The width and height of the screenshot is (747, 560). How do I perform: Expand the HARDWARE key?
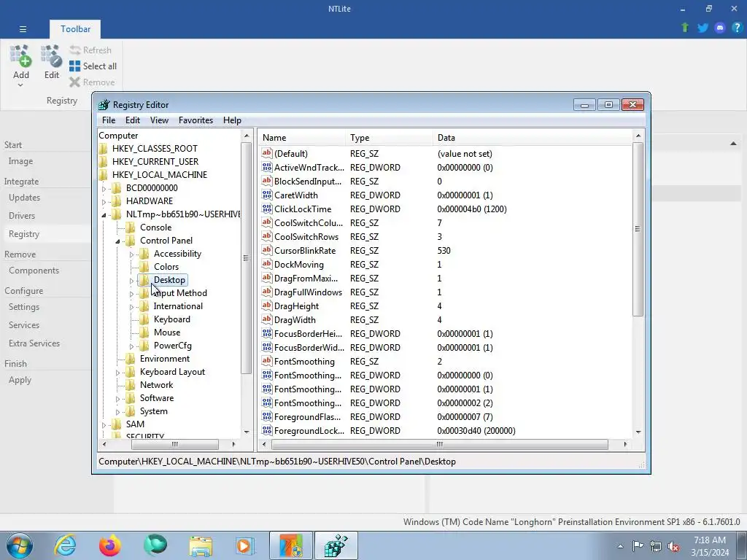(104, 202)
